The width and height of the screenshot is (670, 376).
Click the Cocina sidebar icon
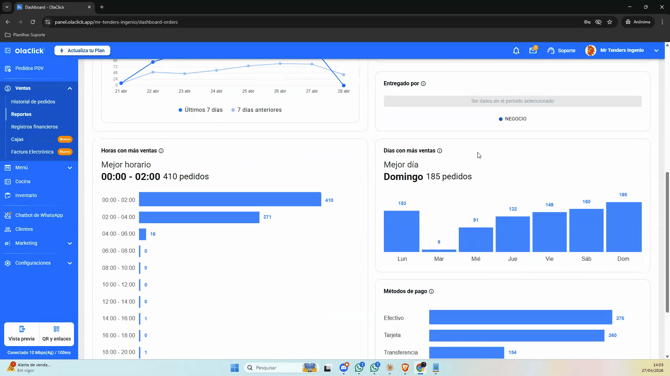coord(8,182)
